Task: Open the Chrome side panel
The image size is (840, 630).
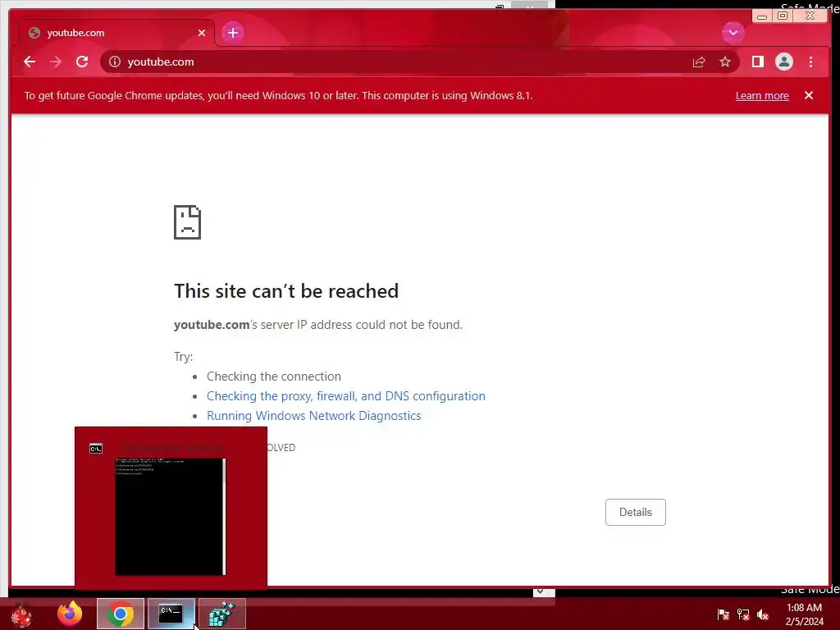Action: pyautogui.click(x=757, y=62)
